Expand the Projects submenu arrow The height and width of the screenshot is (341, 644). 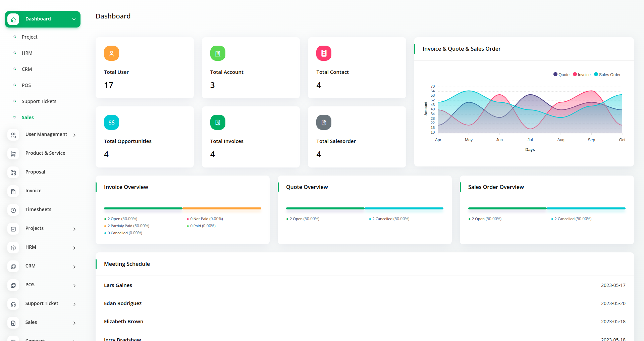click(74, 229)
